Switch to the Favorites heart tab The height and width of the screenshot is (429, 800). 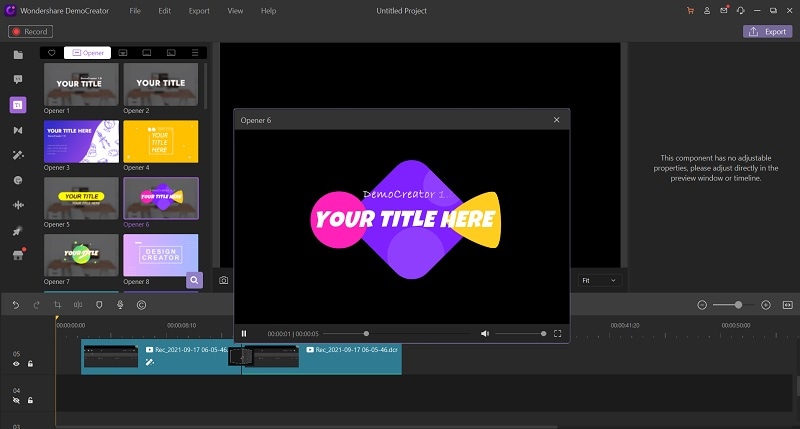pyautogui.click(x=52, y=53)
